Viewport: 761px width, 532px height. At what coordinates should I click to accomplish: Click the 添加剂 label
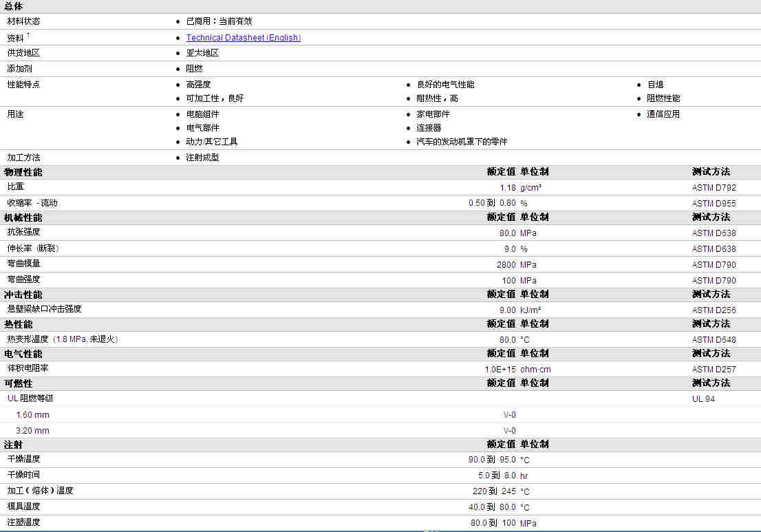coord(19,69)
